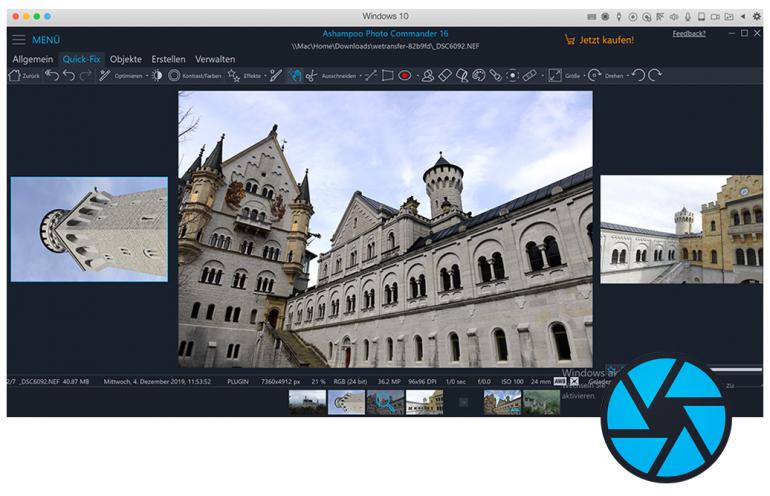
Task: Expand the Effekte dropdown arrow
Action: pos(265,76)
